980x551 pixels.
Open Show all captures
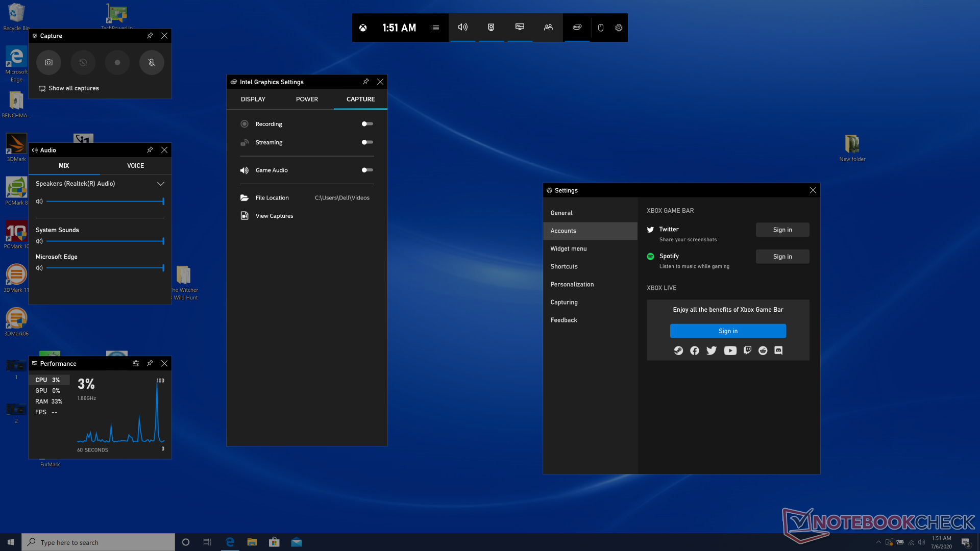[69, 88]
